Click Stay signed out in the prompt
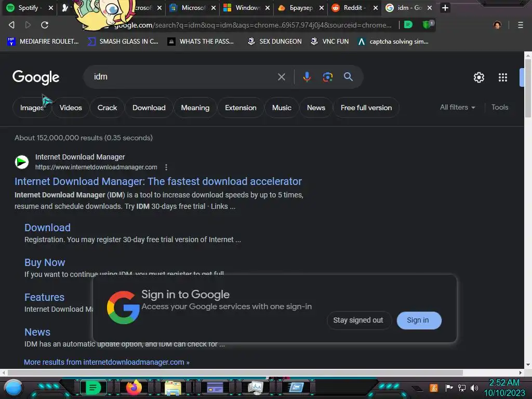The width and height of the screenshot is (532, 399). (359, 320)
